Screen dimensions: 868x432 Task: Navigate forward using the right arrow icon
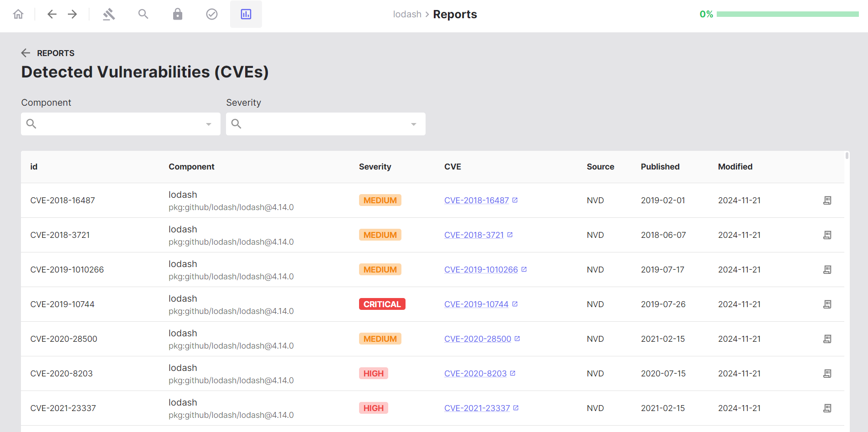(72, 14)
